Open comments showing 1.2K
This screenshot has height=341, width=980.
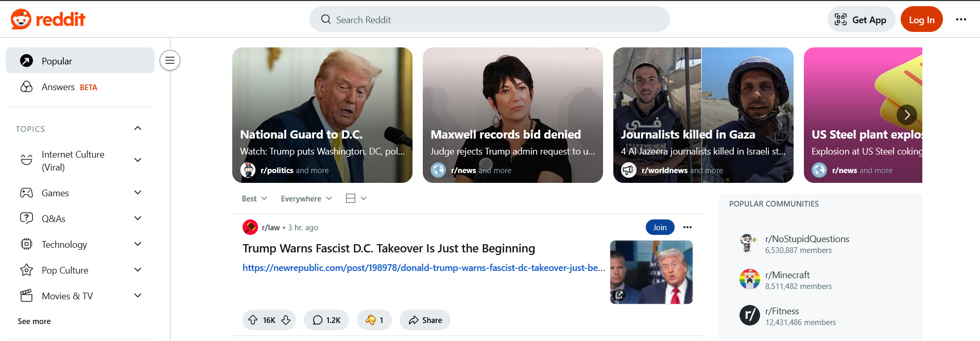coord(326,320)
